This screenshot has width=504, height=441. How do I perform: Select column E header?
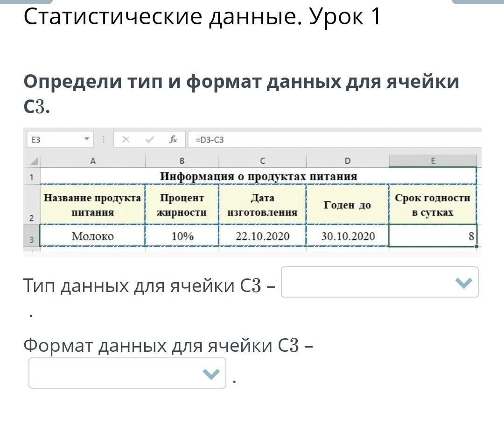[x=433, y=161]
